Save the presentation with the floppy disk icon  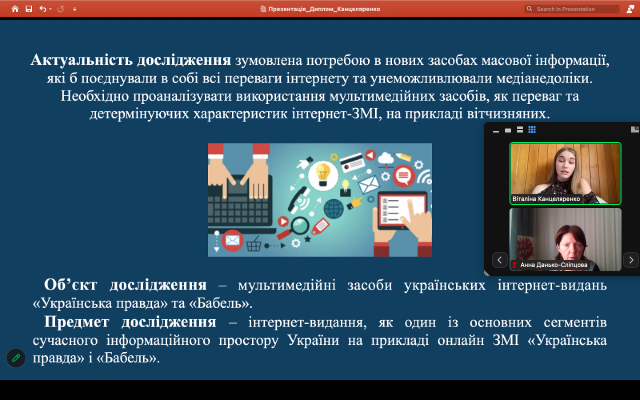pyautogui.click(x=29, y=9)
